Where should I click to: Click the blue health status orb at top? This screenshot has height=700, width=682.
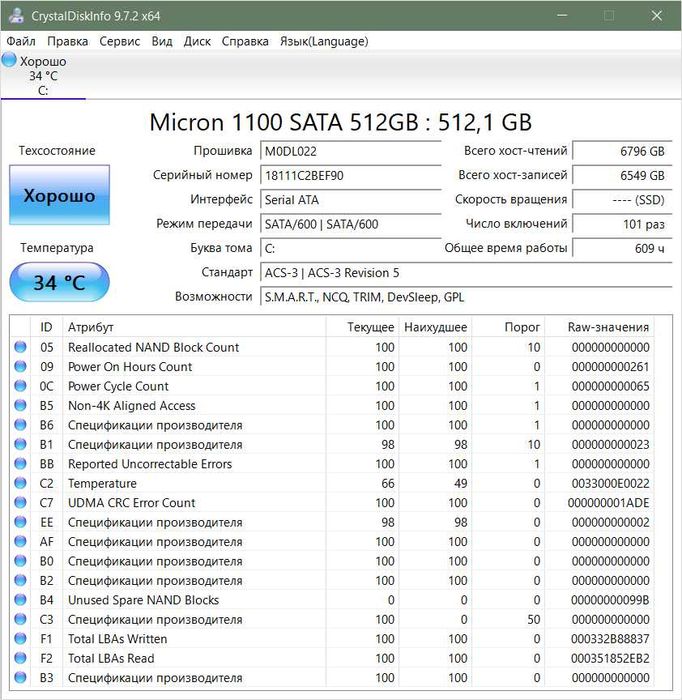(9, 59)
